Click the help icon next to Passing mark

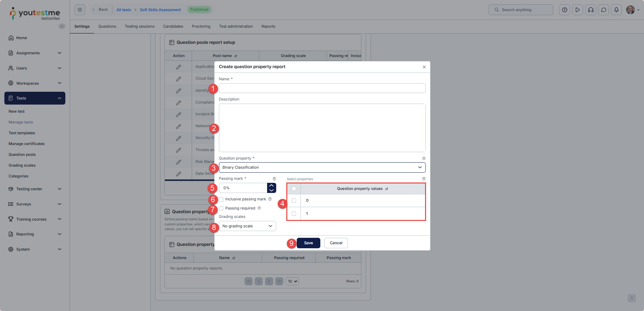274,179
